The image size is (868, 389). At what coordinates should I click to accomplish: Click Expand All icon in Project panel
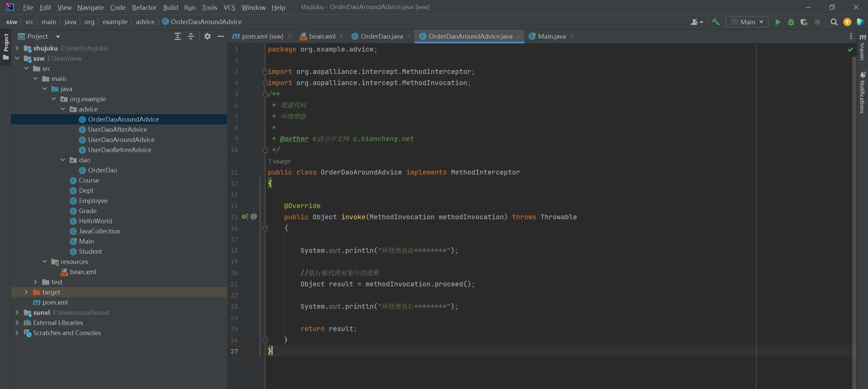[178, 36]
